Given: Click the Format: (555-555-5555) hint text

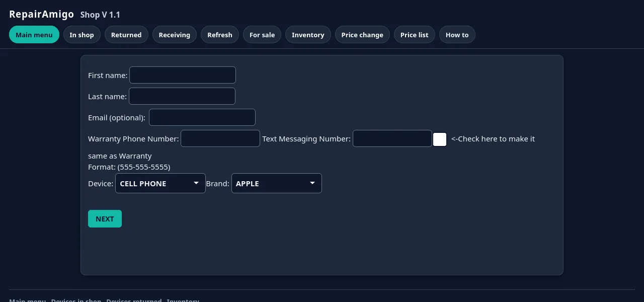Looking at the screenshot, I should (129, 167).
